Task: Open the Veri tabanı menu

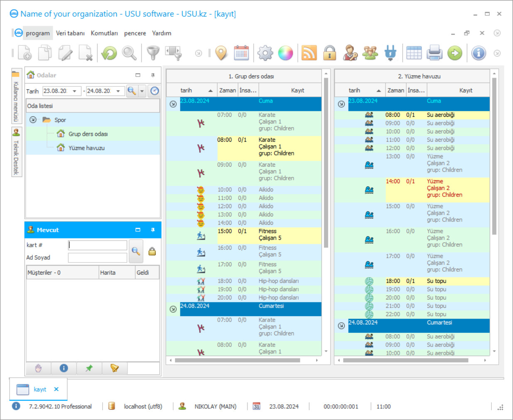Action: [70, 33]
